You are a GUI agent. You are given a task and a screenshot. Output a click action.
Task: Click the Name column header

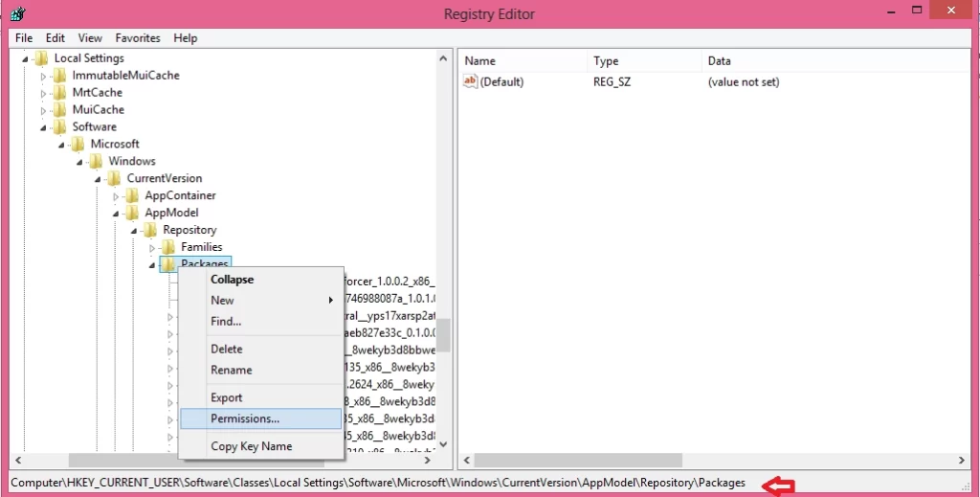pyautogui.click(x=523, y=61)
